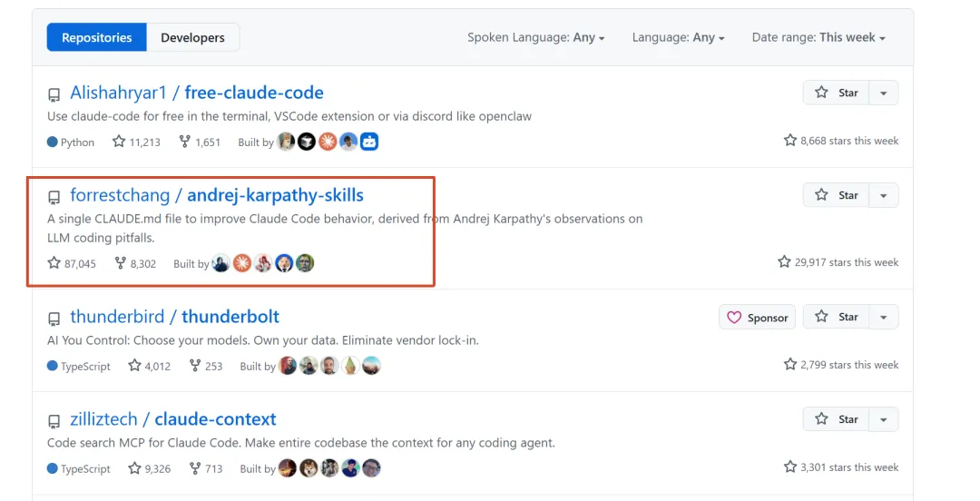Screen dimensions: 980x501
Task: Open the forrestchang owner link
Action: point(120,195)
